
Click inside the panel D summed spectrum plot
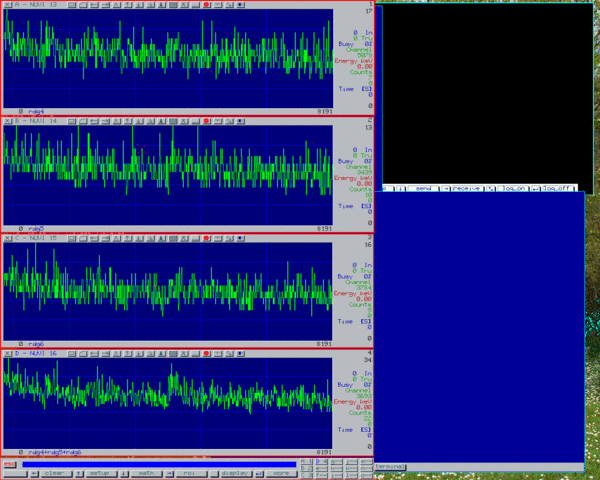[x=168, y=403]
